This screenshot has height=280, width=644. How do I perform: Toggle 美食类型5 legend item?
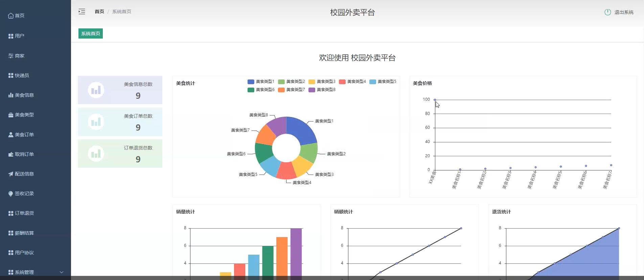(x=383, y=81)
